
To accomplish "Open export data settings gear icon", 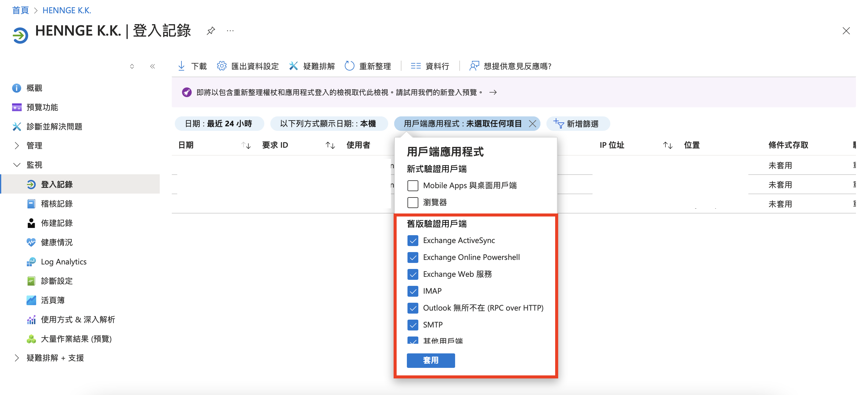I will pyautogui.click(x=222, y=66).
